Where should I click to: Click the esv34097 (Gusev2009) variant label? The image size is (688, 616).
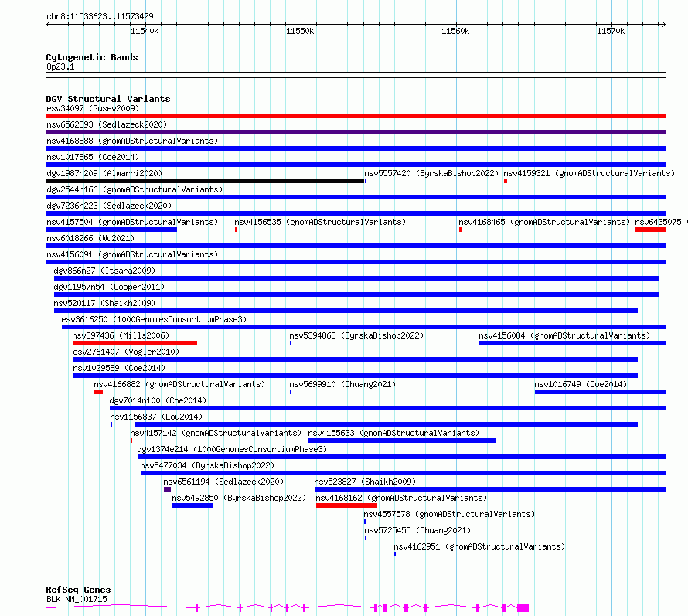pyautogui.click(x=93, y=108)
